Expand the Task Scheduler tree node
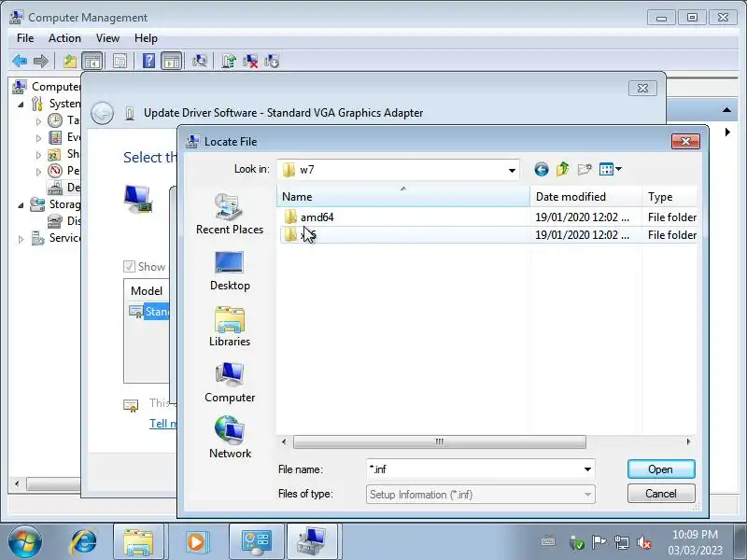This screenshot has width=747, height=560. click(x=38, y=121)
